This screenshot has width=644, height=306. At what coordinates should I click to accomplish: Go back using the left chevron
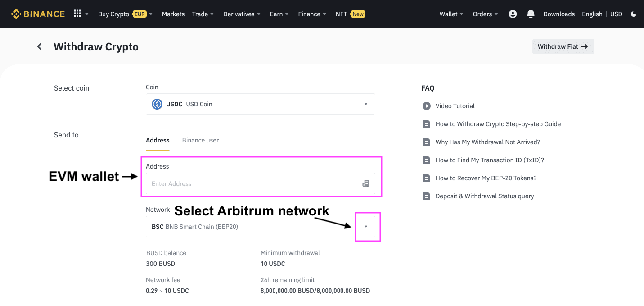point(40,46)
